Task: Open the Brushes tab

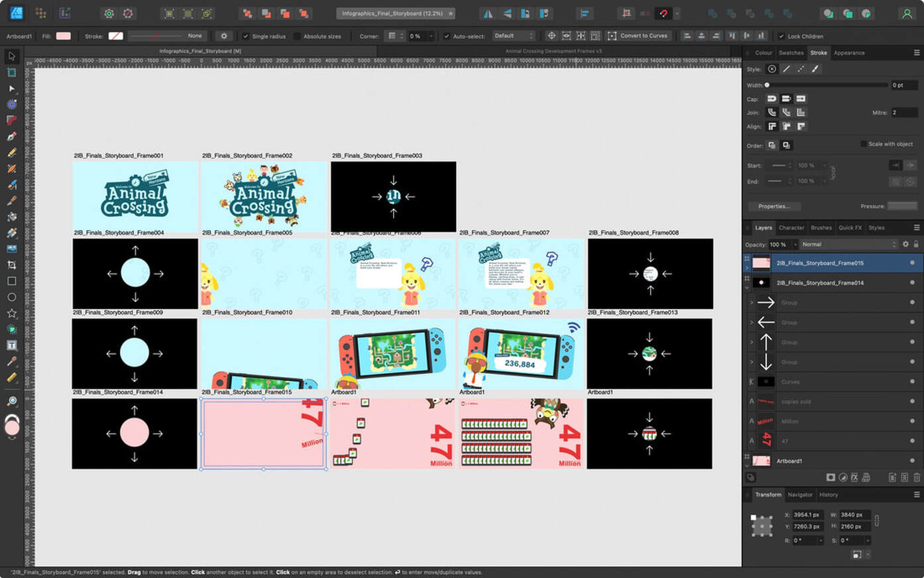Action: (x=821, y=228)
